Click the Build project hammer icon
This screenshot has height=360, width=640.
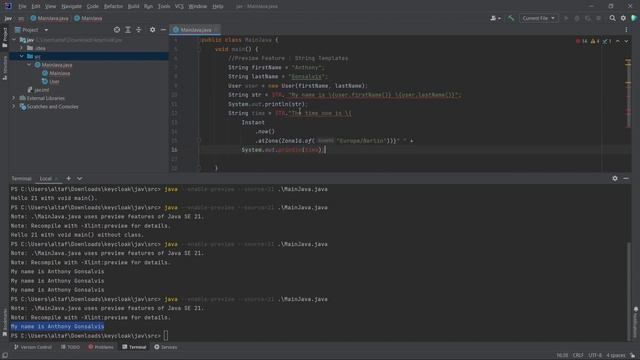point(511,18)
